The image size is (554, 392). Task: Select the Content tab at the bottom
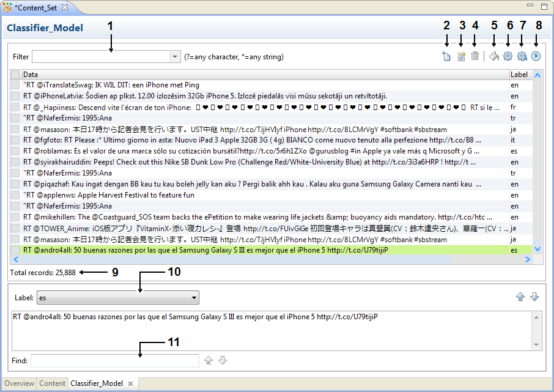coord(52,383)
